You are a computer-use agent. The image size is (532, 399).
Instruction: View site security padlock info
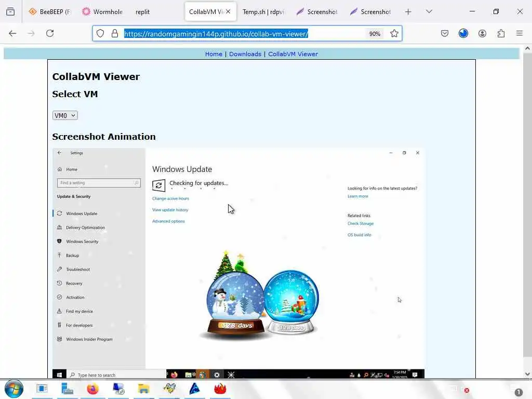click(115, 33)
